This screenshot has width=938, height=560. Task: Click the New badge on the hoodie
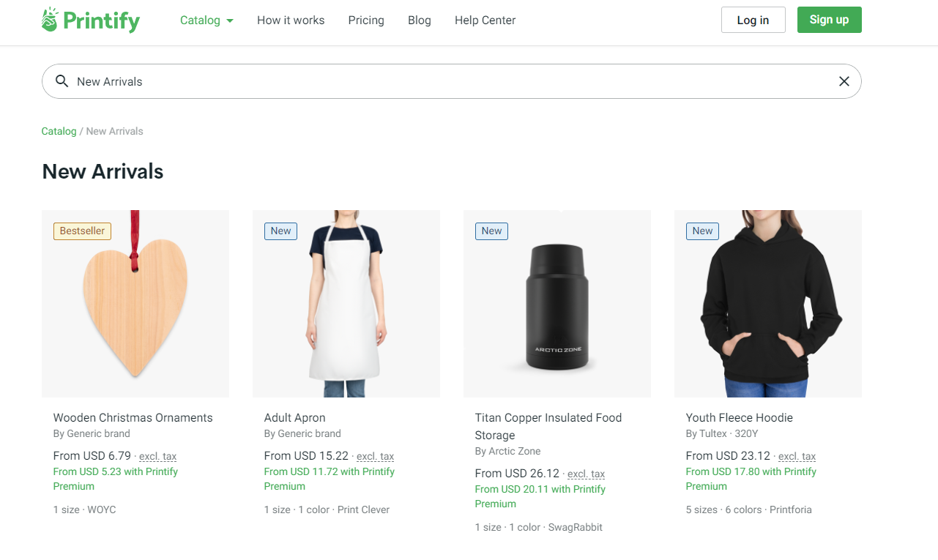tap(702, 231)
